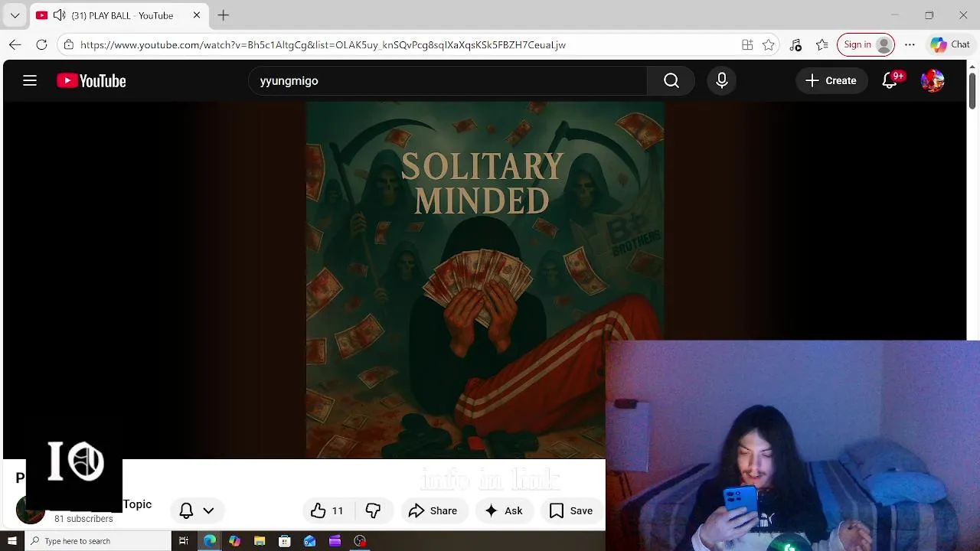Open Microsoft Store from taskbar
980x551 pixels.
click(x=285, y=541)
